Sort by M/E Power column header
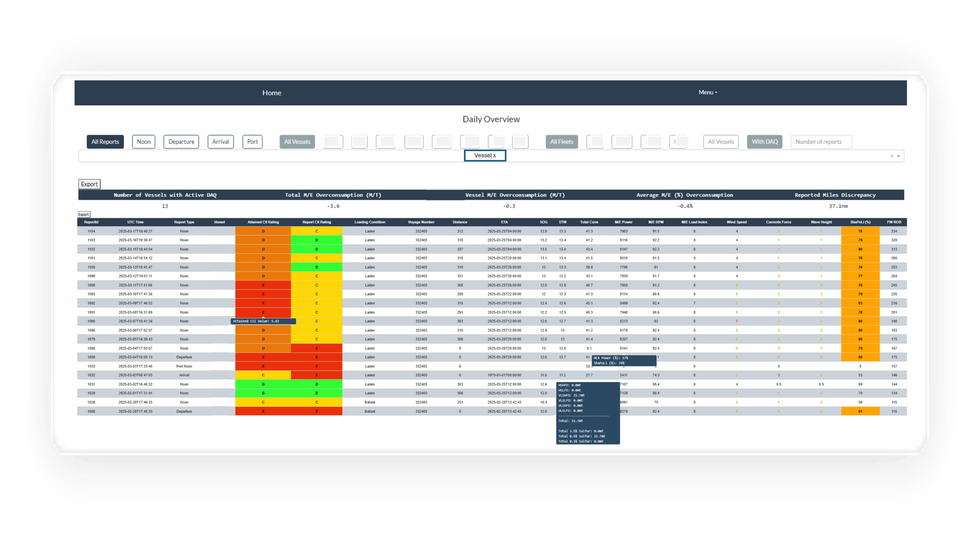The image size is (980, 539). 624,222
